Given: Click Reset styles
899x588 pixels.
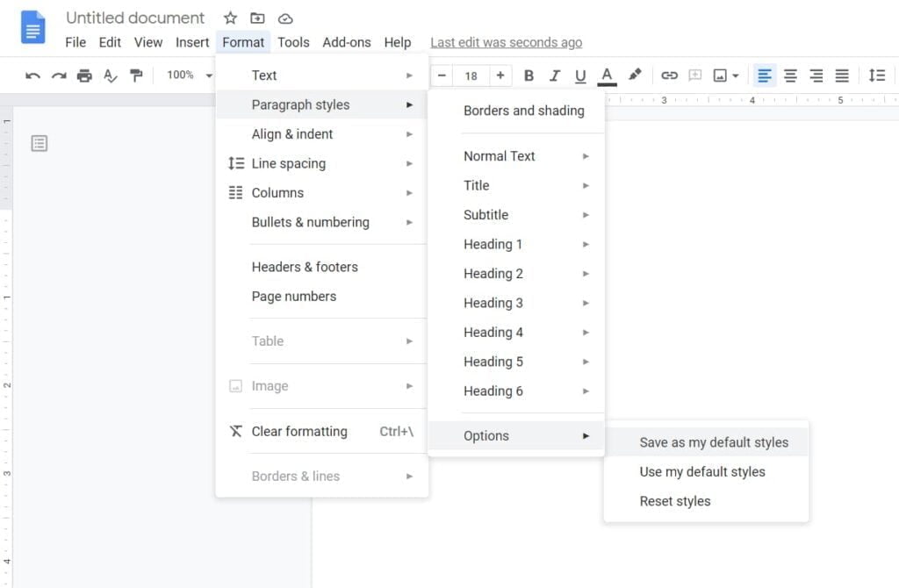Looking at the screenshot, I should coord(707,501).
